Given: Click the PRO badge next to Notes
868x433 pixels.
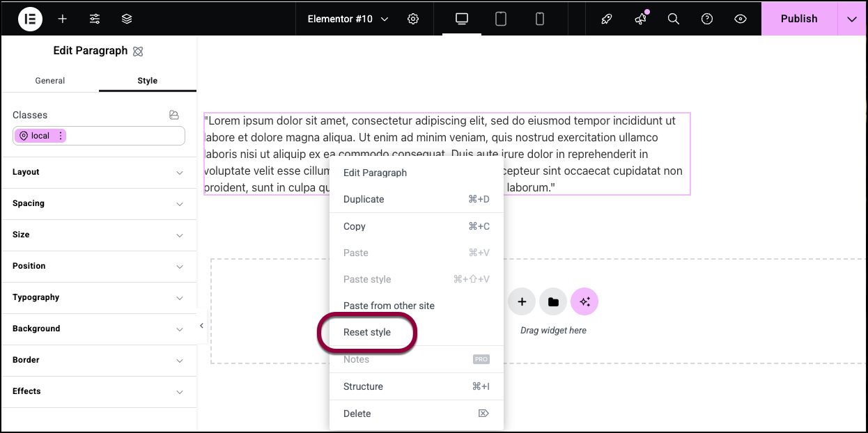Looking at the screenshot, I should [x=481, y=359].
